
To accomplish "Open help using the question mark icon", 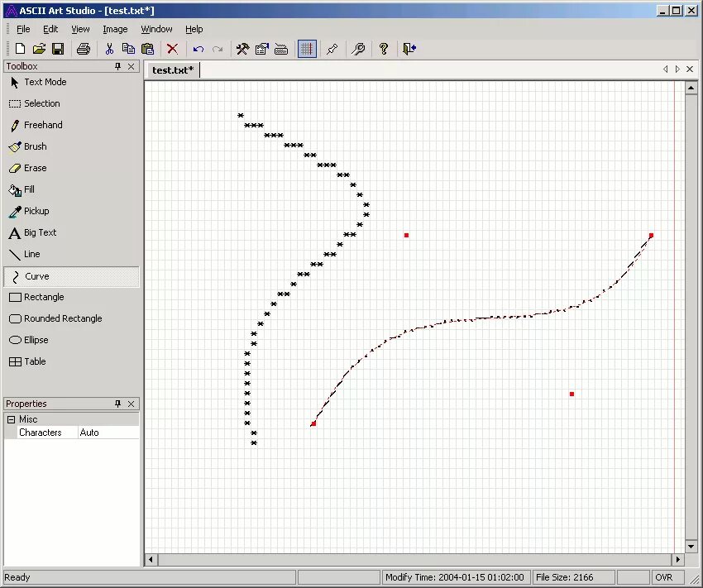I will (x=383, y=49).
